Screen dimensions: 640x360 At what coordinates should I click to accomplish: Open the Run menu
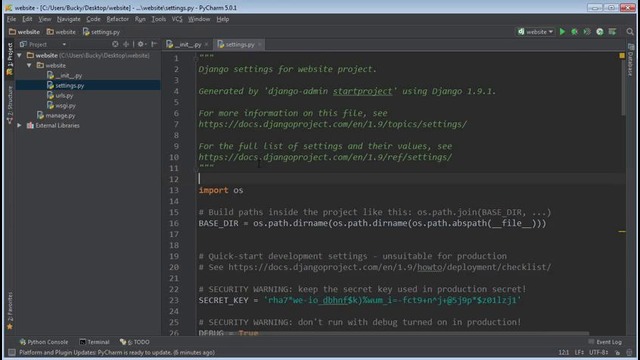(140, 19)
